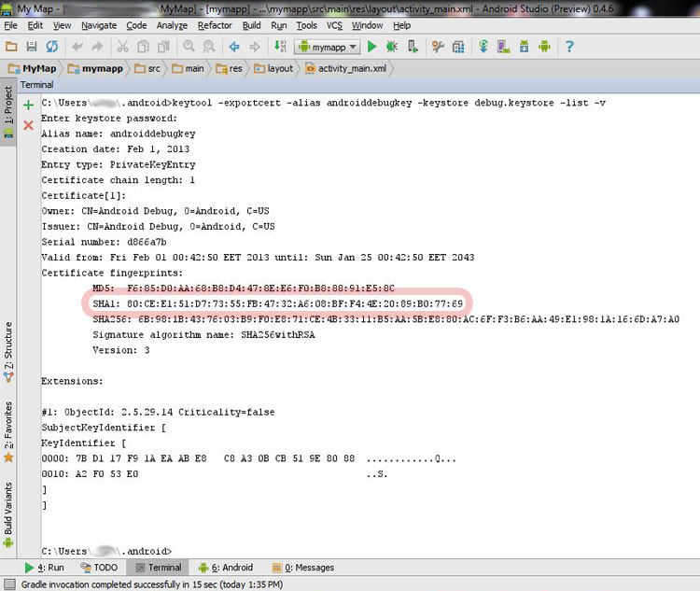Close terminal session with red X
This screenshot has width=700, height=591.
tap(29, 125)
